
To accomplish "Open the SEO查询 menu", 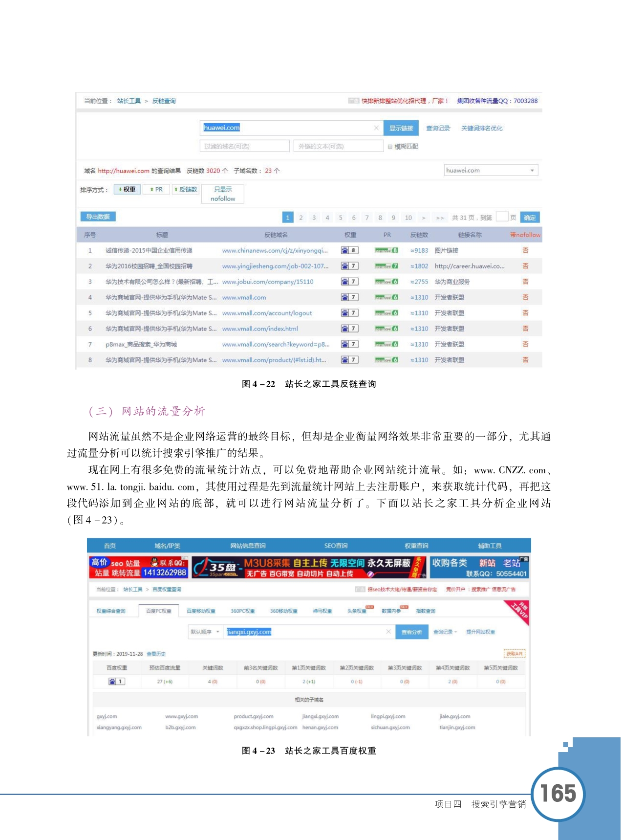I will 336,546.
